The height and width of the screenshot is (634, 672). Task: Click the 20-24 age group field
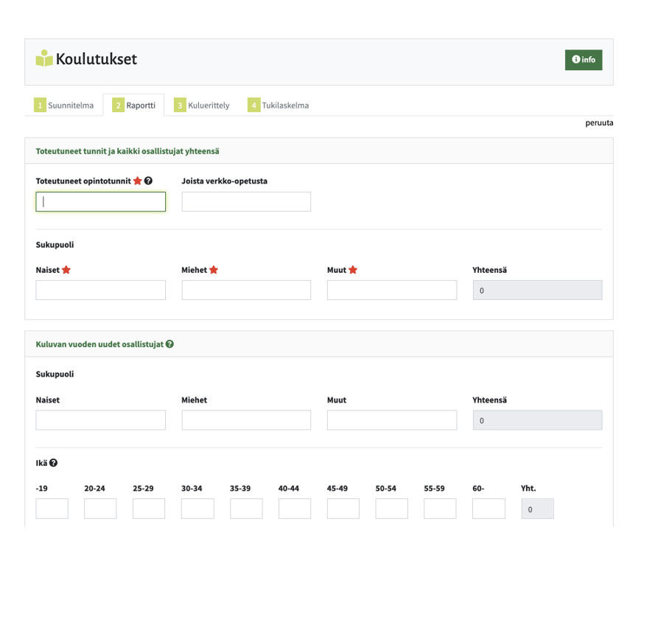click(100, 509)
